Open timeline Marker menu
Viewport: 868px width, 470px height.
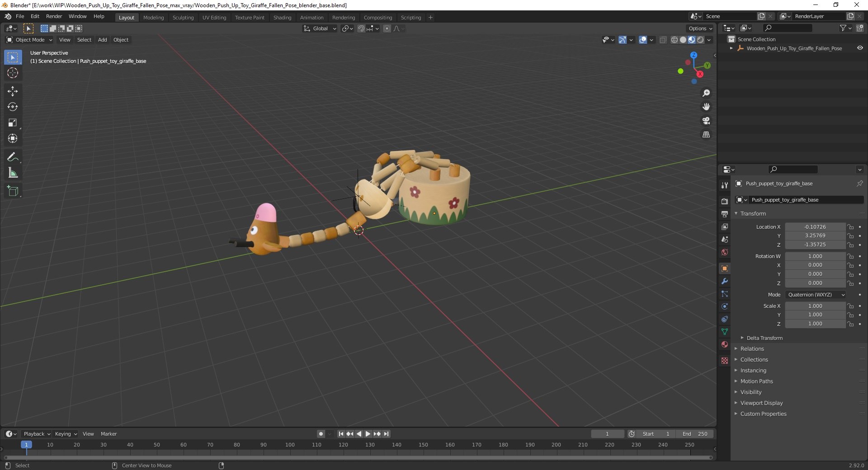pos(108,434)
